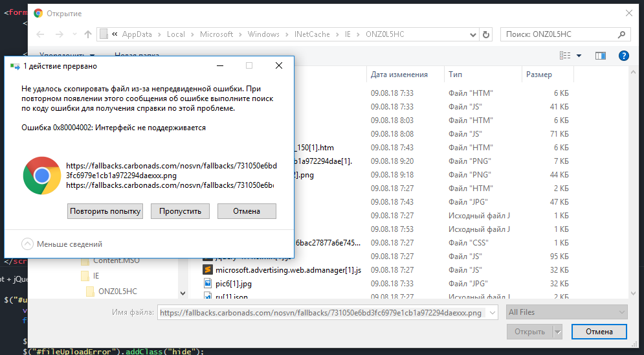Click the "Имя файла" input field
Image resolution: width=644 pixels, height=355 pixels.
click(x=321, y=313)
